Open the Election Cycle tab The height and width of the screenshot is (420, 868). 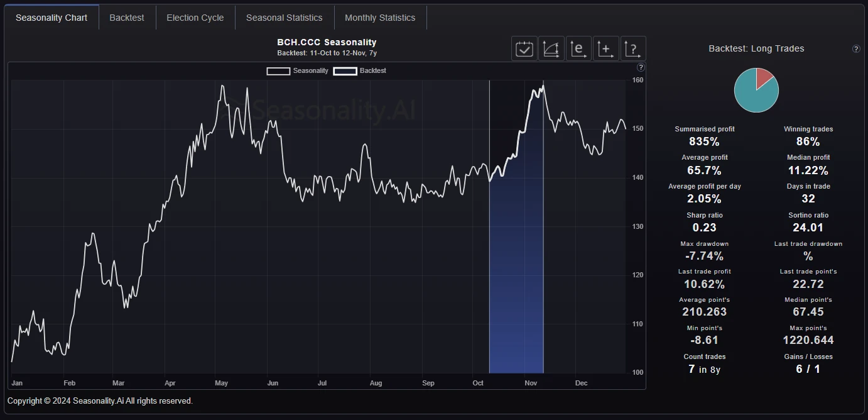pos(195,18)
